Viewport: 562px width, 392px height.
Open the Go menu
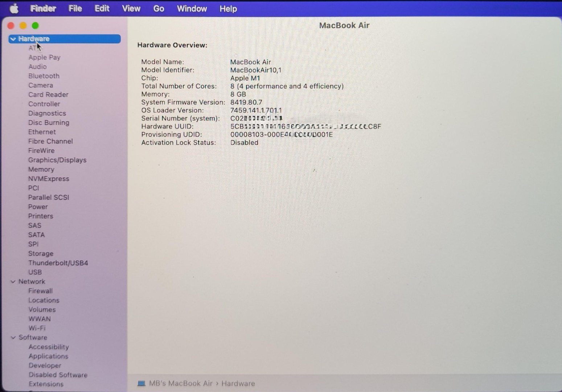point(159,8)
